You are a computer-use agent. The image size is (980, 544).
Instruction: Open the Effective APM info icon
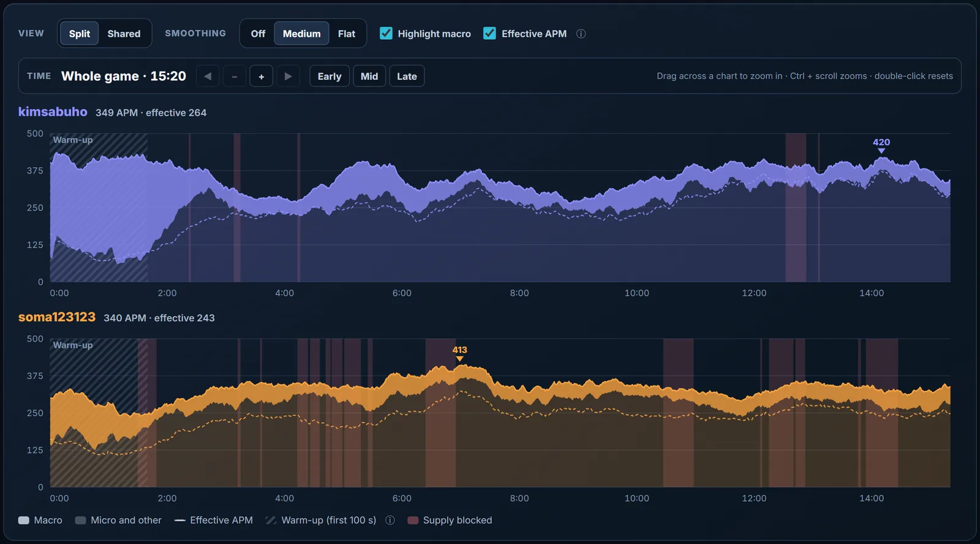pyautogui.click(x=581, y=34)
